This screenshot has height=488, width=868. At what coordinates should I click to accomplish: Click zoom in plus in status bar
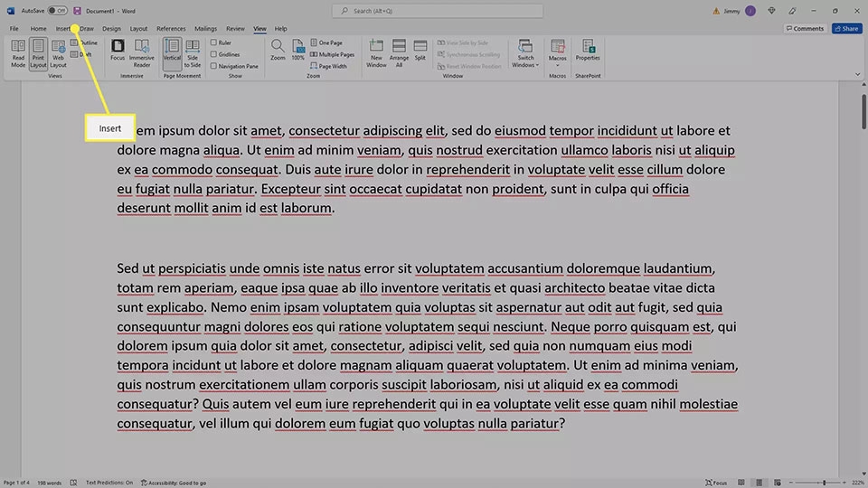pyautogui.click(x=844, y=483)
